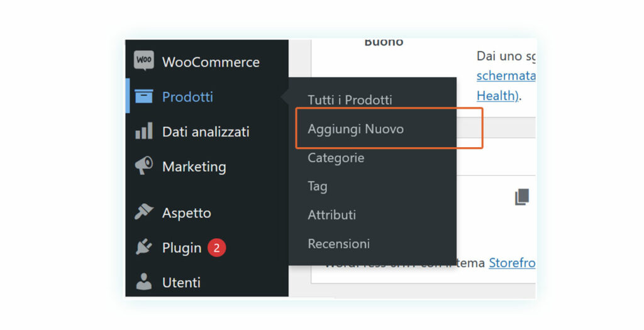This screenshot has width=644, height=330.
Task: Go to the Marketing section
Action: [x=194, y=167]
